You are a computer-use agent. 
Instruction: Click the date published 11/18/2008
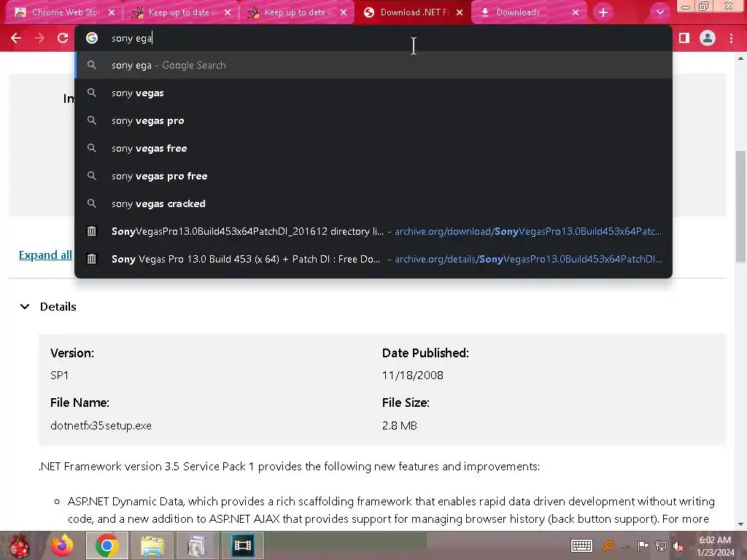[x=413, y=376]
